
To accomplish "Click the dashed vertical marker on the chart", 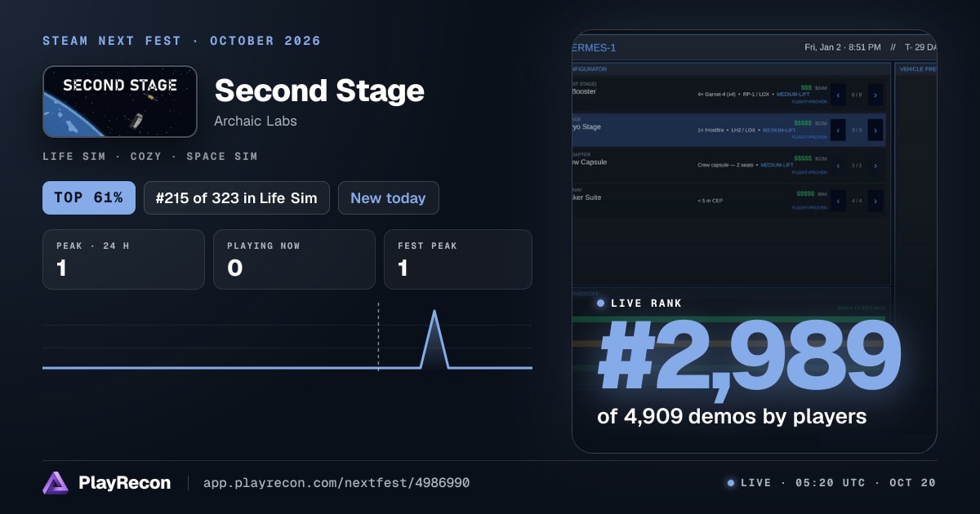I will 378,336.
